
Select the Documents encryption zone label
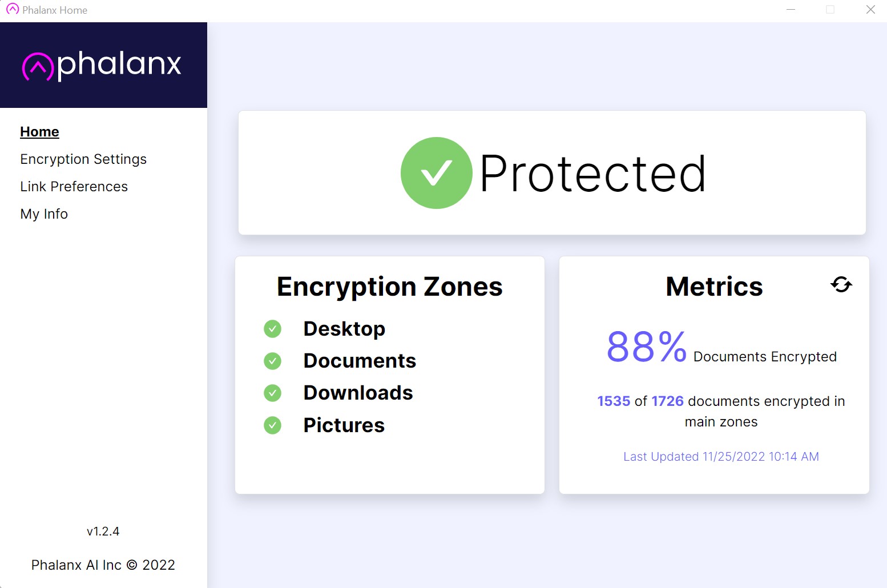click(360, 361)
